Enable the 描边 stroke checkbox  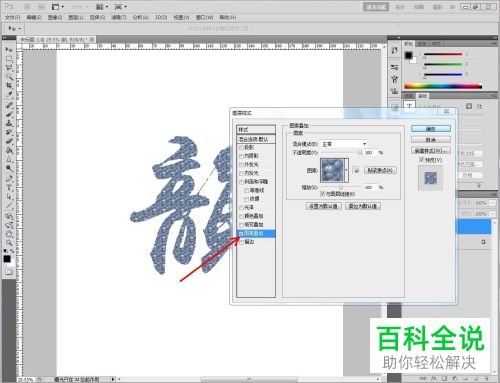click(241, 242)
